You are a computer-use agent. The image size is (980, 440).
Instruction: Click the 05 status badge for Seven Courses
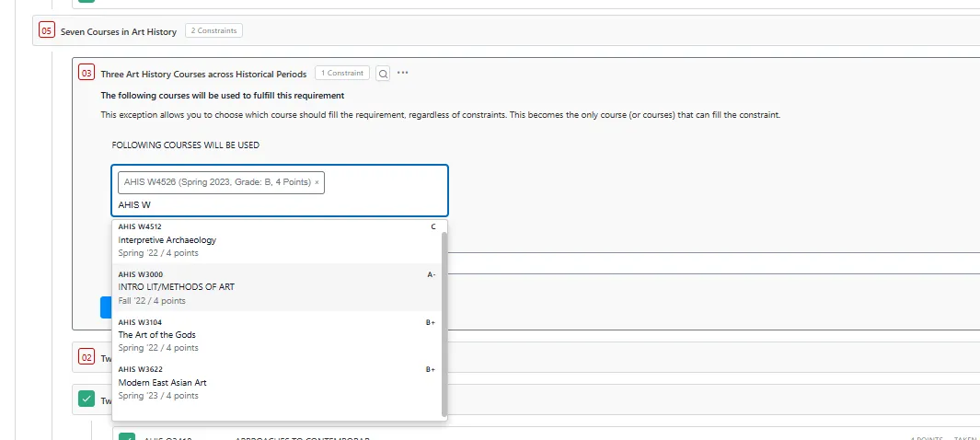[47, 30]
